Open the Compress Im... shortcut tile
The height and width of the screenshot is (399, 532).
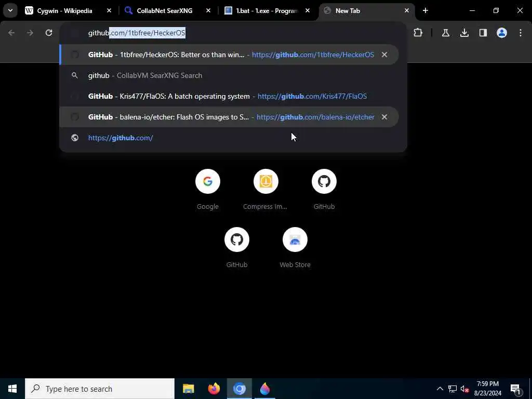pyautogui.click(x=265, y=190)
